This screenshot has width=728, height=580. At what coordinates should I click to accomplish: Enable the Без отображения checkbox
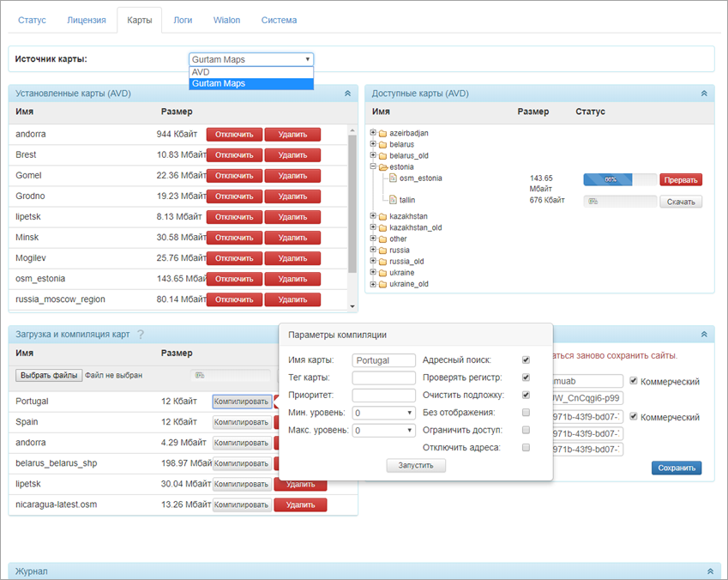(x=526, y=413)
